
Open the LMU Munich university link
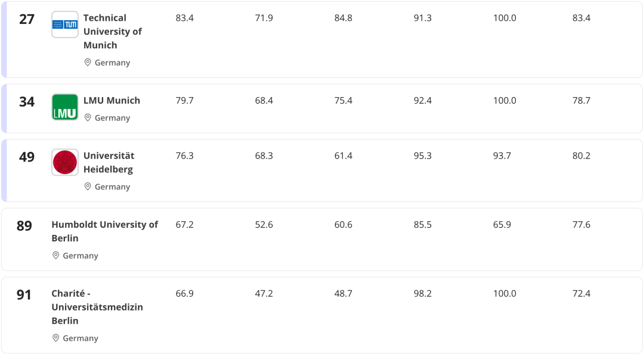pos(112,100)
